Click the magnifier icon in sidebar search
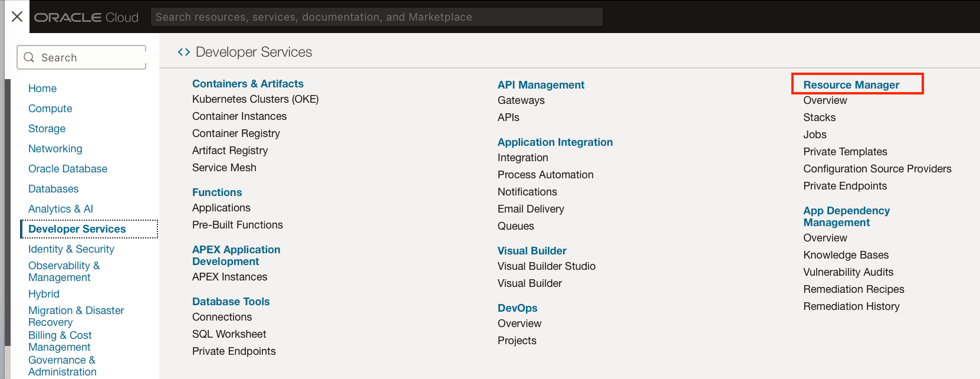 coord(29,57)
